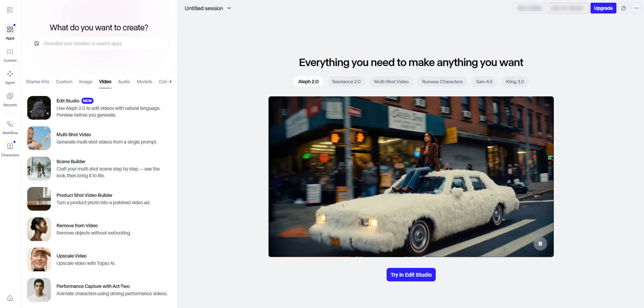Open Upscale Video app thumbnail

(39, 259)
